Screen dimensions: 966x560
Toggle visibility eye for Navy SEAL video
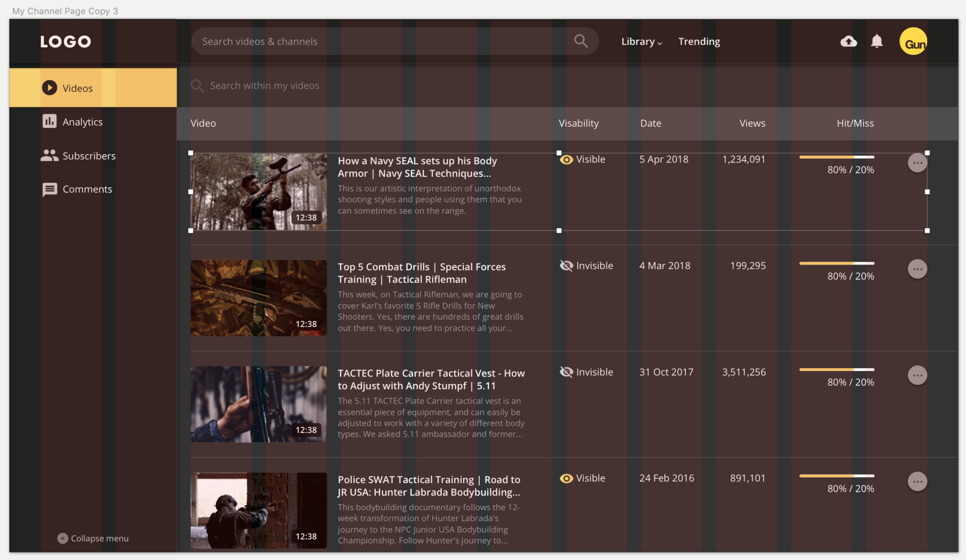(x=567, y=159)
